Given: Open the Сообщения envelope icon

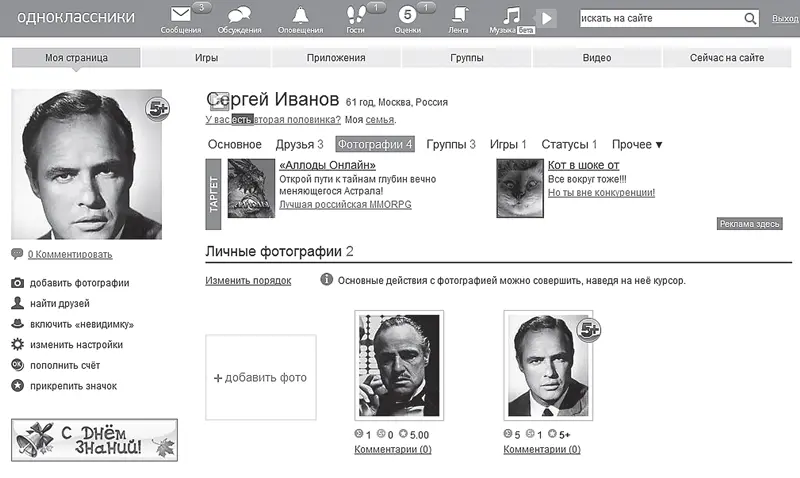Looking at the screenshot, I should click(180, 14).
